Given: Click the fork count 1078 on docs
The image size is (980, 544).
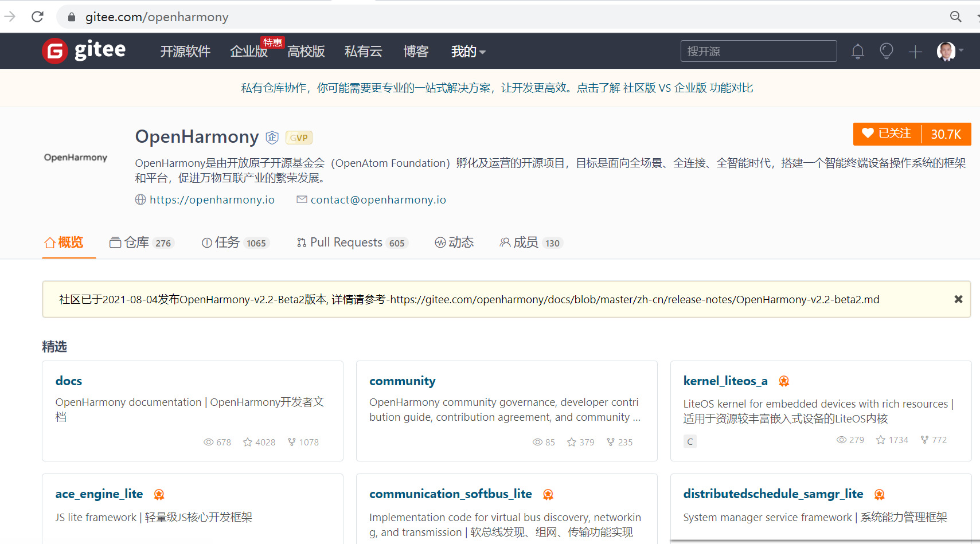Looking at the screenshot, I should pos(303,442).
